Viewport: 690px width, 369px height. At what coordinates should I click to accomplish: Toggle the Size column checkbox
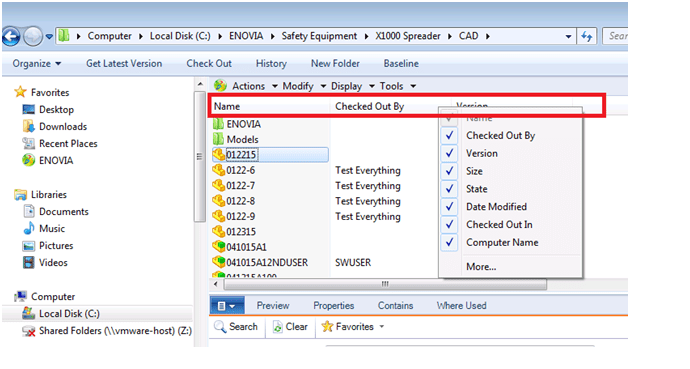tap(449, 171)
